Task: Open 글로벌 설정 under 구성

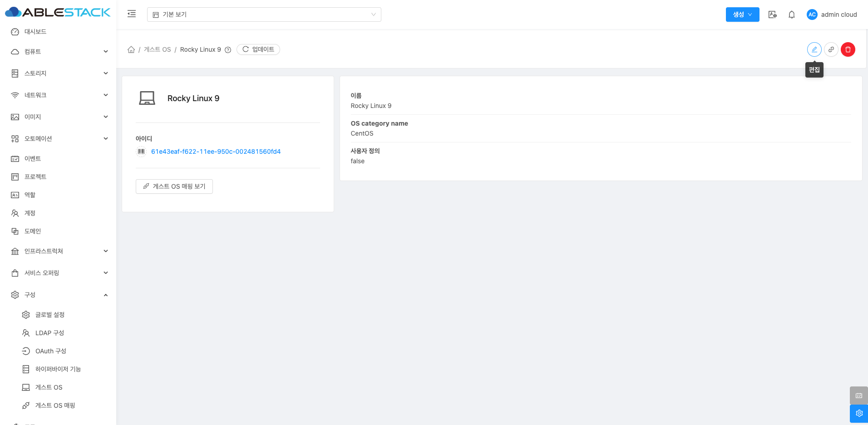Action: click(58, 315)
